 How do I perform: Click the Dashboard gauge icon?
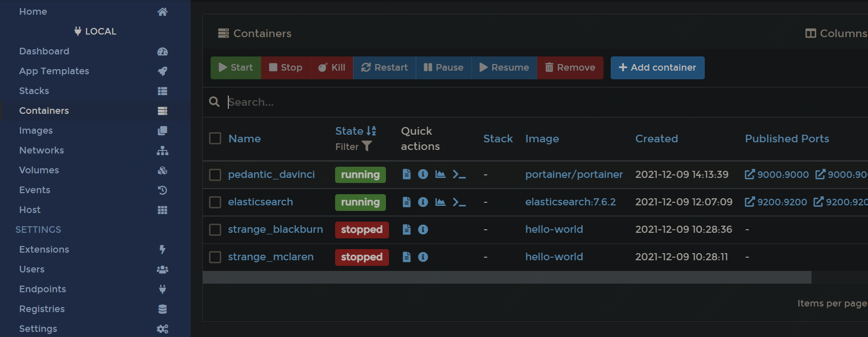(162, 51)
